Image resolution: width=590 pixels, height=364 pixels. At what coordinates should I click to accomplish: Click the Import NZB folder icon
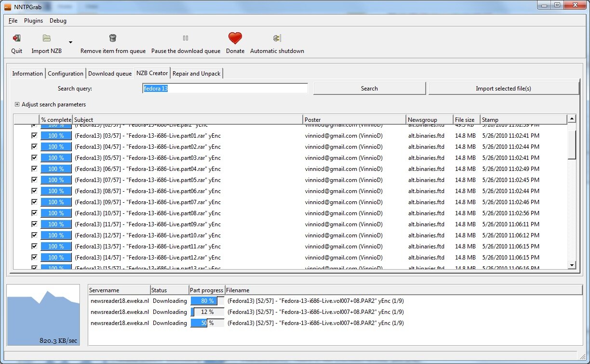pyautogui.click(x=47, y=39)
